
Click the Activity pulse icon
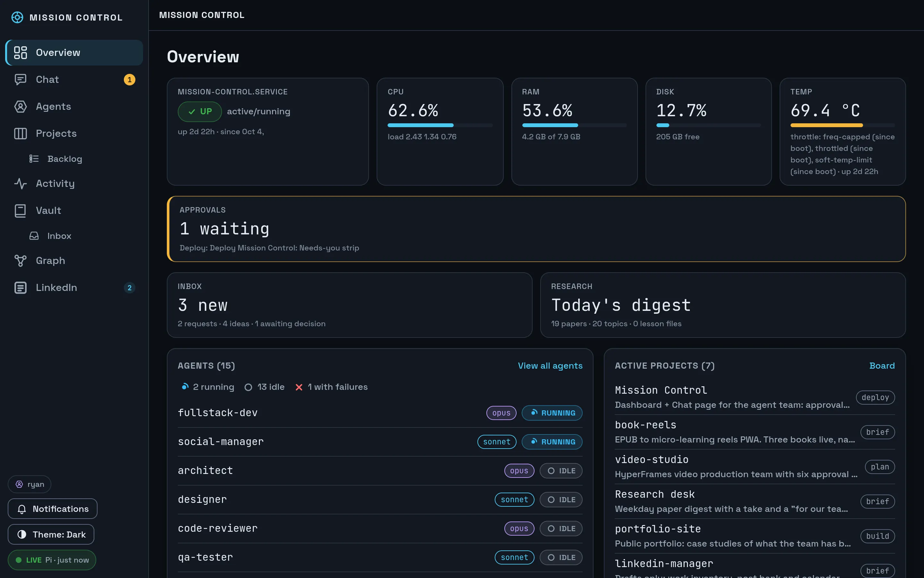coord(20,184)
